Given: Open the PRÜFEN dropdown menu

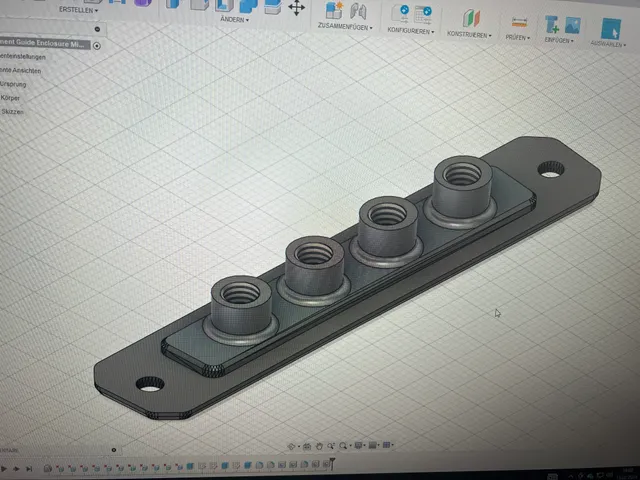Looking at the screenshot, I should point(518,38).
